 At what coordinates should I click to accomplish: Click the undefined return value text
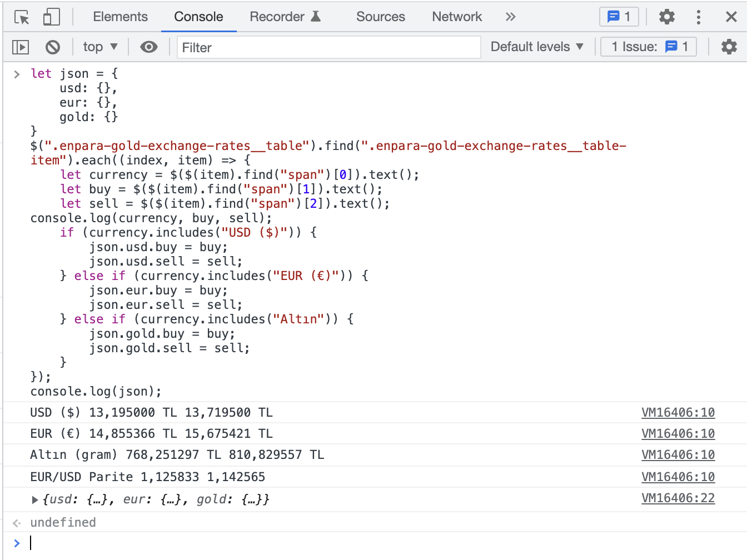(x=63, y=522)
